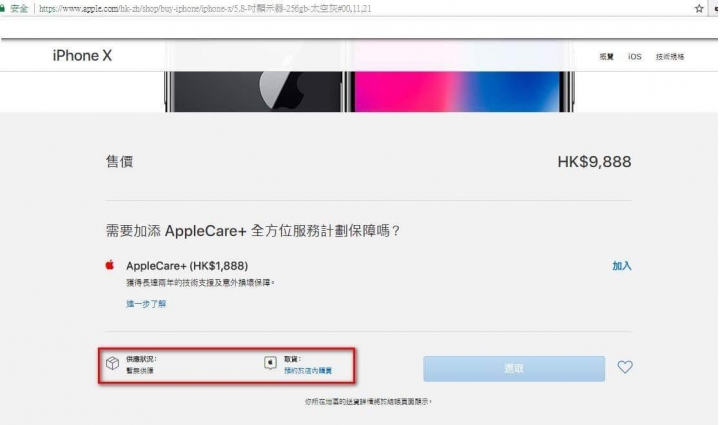Click the AppleCare+ (HK$1,888) option title
Image resolution: width=720 pixels, height=425 pixels.
coord(187,266)
